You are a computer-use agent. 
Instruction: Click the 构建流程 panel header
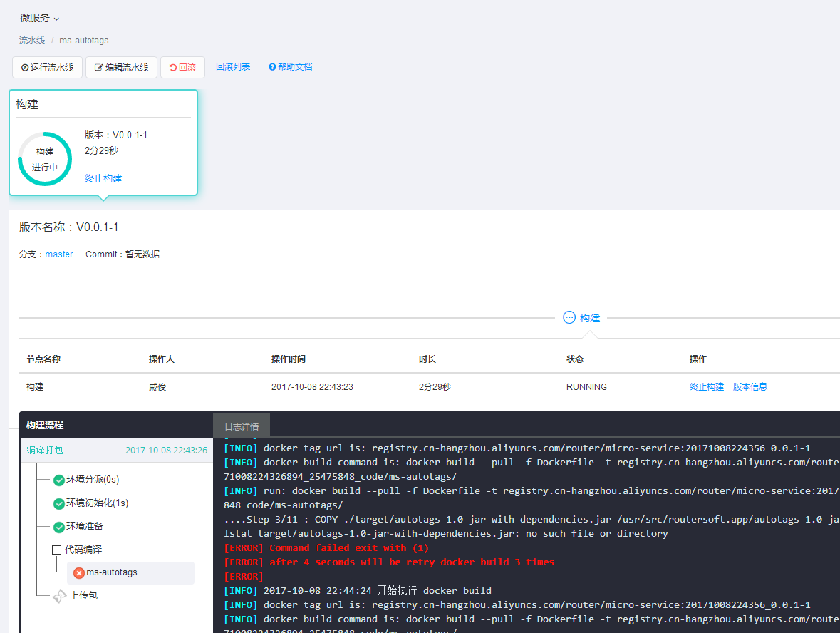(45, 425)
